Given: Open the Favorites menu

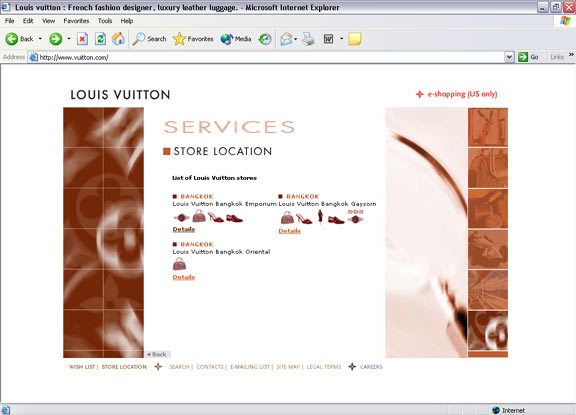Looking at the screenshot, I should point(76,21).
